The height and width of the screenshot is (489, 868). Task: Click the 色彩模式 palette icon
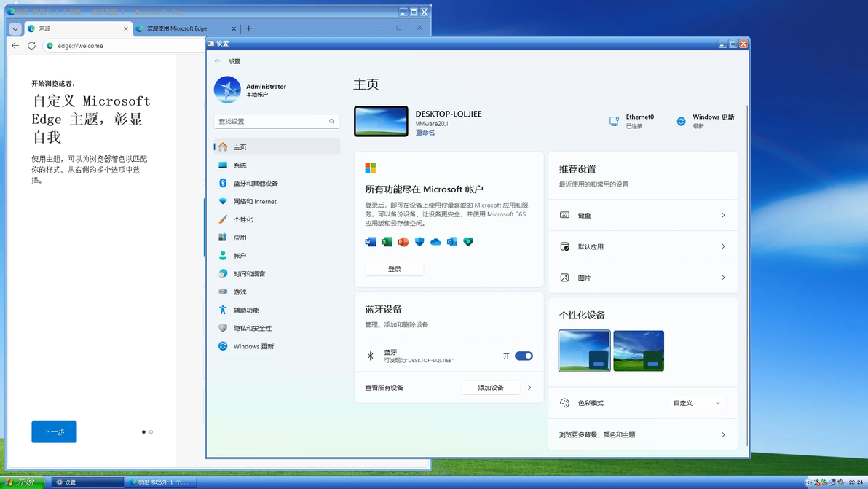point(564,403)
